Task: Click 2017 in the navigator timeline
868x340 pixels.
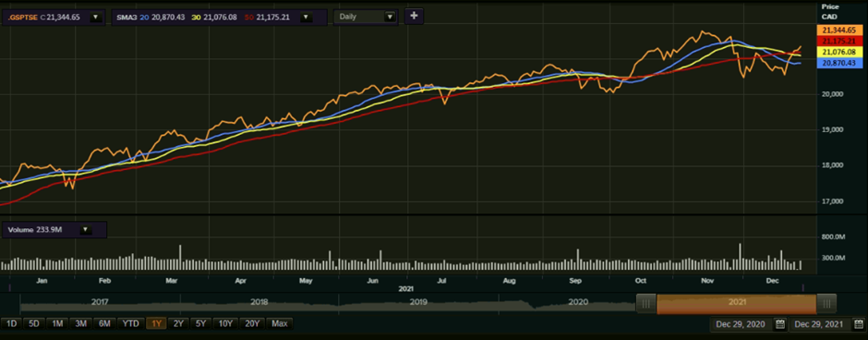Action: coord(101,302)
